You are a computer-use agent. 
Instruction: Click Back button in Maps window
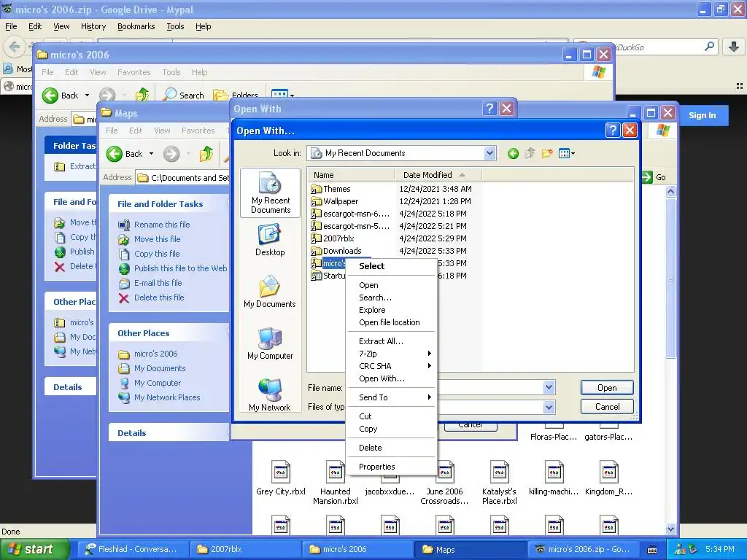coord(125,154)
